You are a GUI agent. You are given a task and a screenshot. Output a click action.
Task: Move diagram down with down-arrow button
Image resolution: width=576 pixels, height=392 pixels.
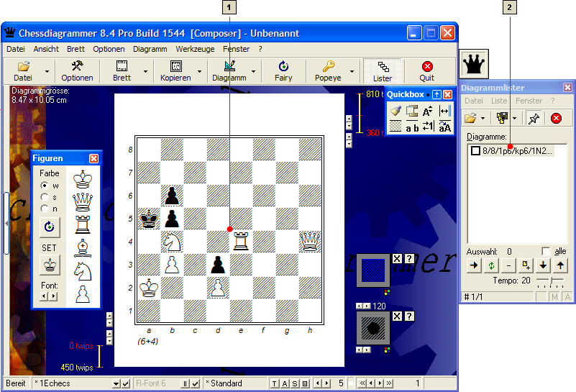[543, 265]
